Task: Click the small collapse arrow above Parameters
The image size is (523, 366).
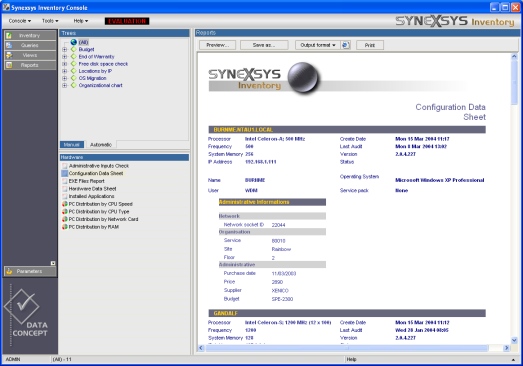Action: (53, 263)
